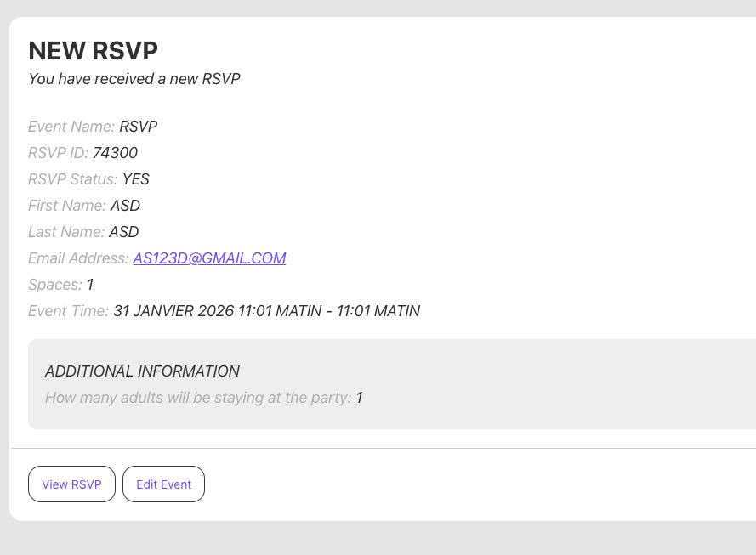Viewport: 756px width, 555px height.
Task: Select the ASD value beside Last Name
Action: click(x=123, y=232)
